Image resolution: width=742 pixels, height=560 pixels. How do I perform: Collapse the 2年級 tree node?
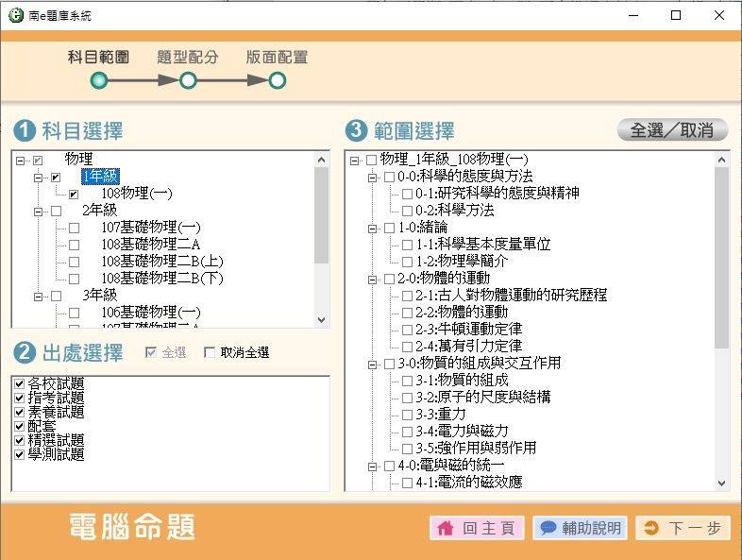38,212
